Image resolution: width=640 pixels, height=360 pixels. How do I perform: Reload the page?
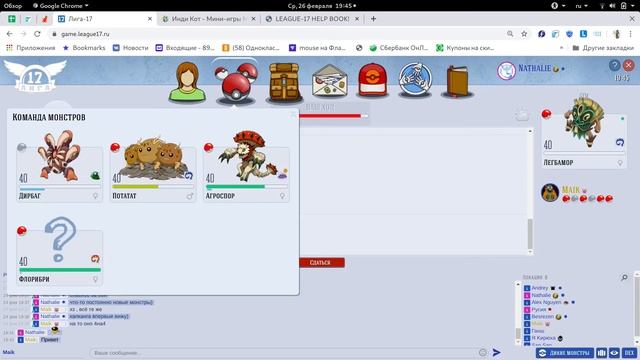tap(37, 34)
